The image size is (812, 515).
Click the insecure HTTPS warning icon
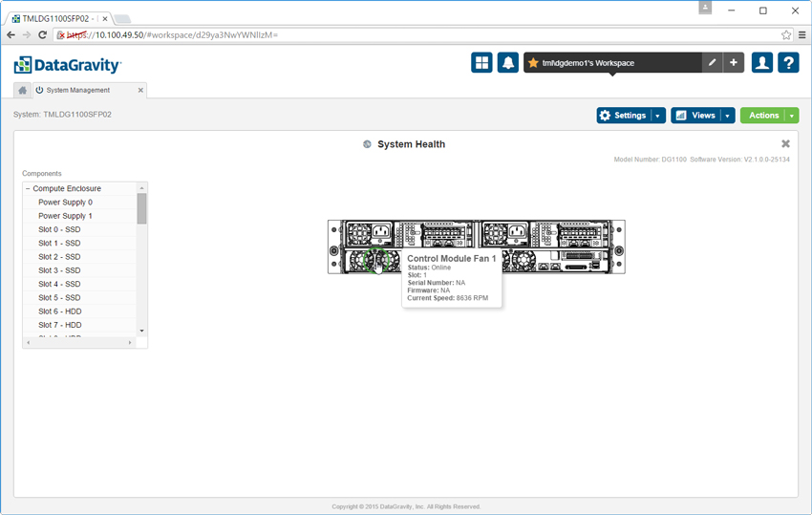tap(60, 35)
